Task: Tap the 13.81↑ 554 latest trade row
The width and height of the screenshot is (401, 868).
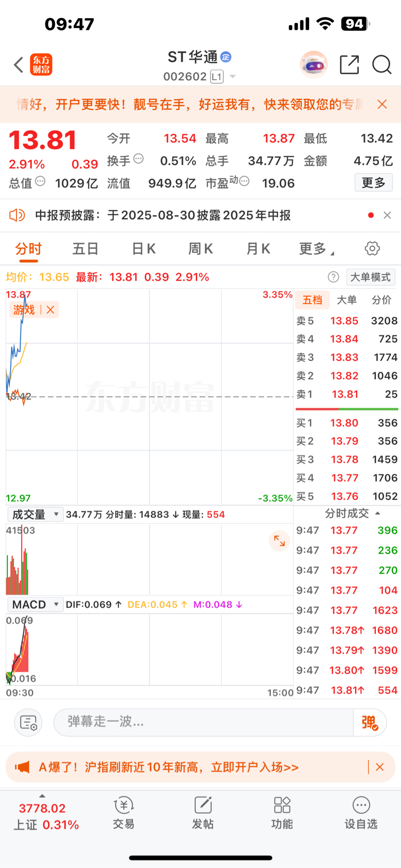Action: pos(347,690)
